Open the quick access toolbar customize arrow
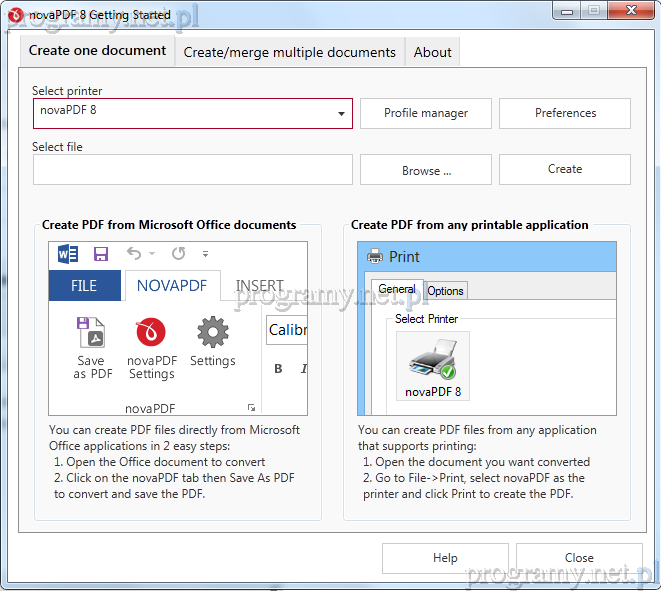 pyautogui.click(x=205, y=254)
